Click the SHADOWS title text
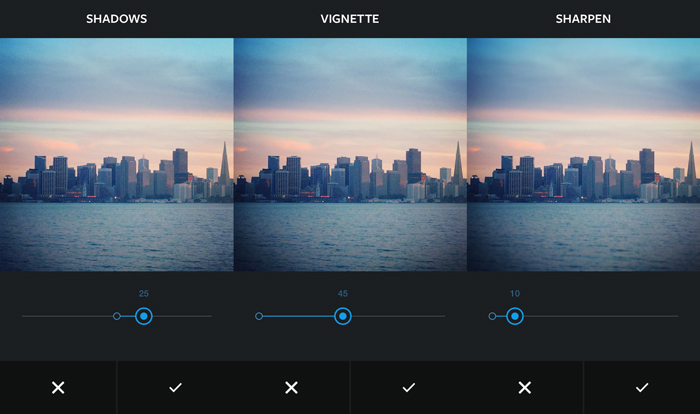This screenshot has height=414, width=700. tap(117, 19)
